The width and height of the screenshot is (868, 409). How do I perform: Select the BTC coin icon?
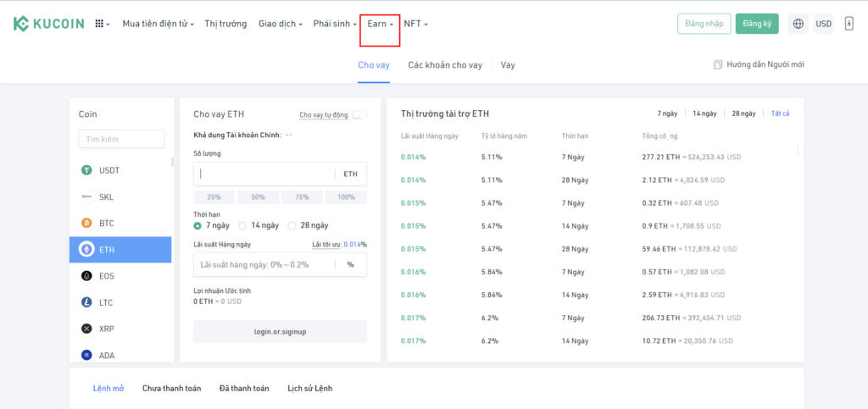pyautogui.click(x=86, y=224)
